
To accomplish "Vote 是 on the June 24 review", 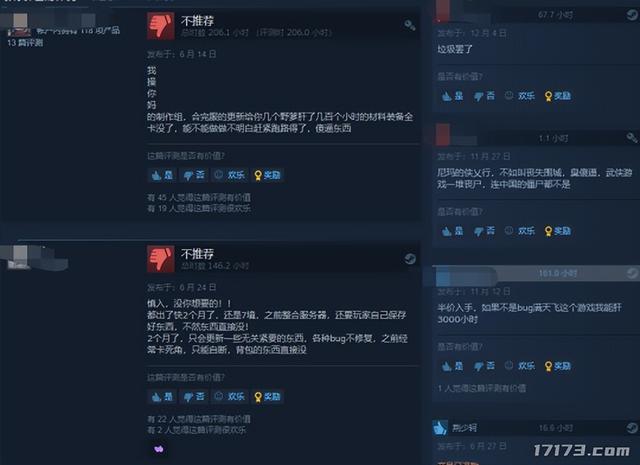I will point(162,396).
